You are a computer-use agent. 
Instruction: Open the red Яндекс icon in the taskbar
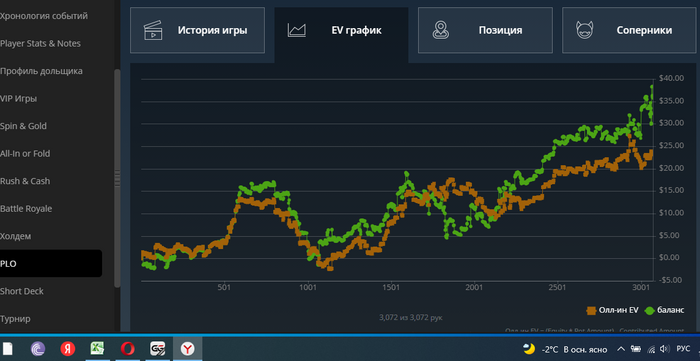(x=68, y=349)
